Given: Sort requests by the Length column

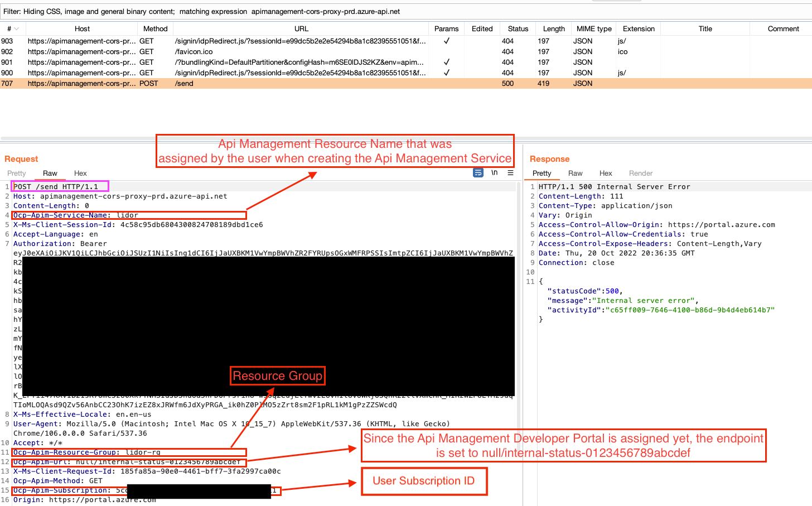Looking at the screenshot, I should tap(554, 28).
